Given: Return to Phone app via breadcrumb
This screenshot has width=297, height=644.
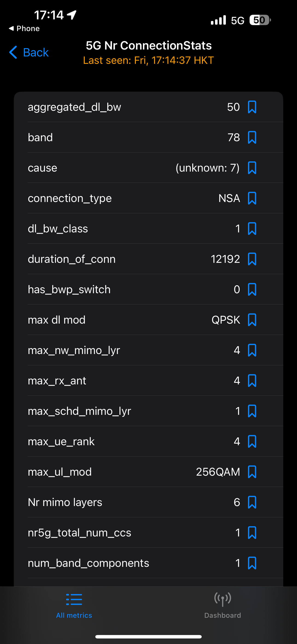Looking at the screenshot, I should (24, 29).
